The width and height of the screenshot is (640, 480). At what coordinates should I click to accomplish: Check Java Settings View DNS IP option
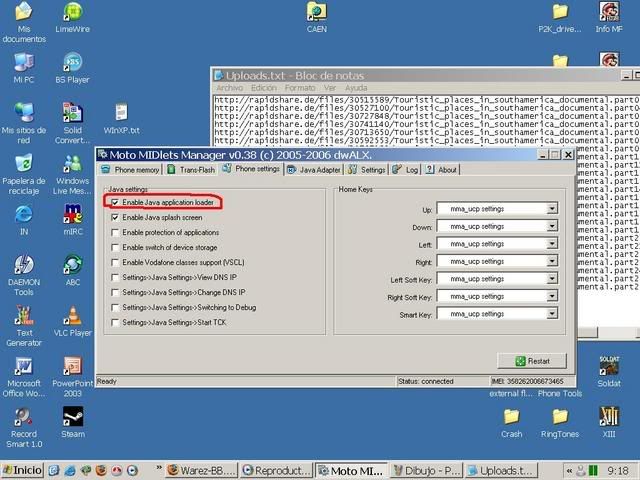click(115, 278)
